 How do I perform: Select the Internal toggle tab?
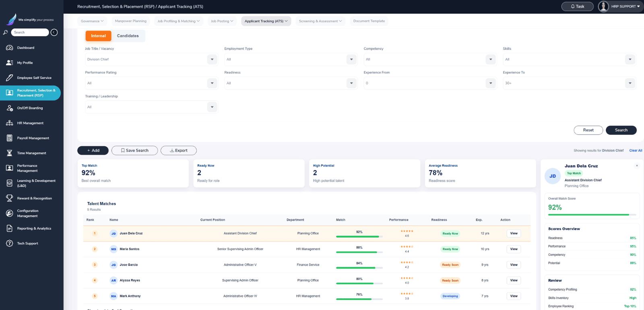tap(98, 36)
